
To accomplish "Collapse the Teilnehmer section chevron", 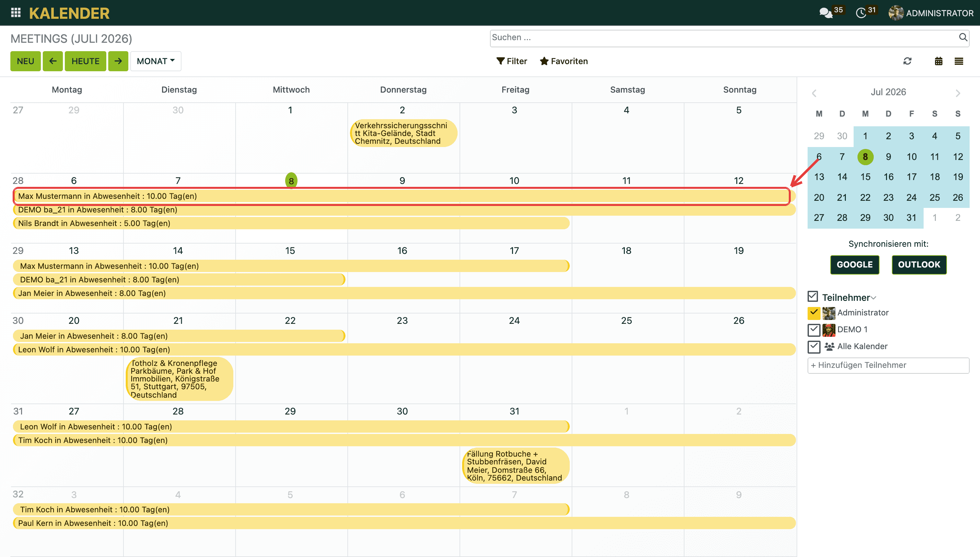I will (874, 298).
